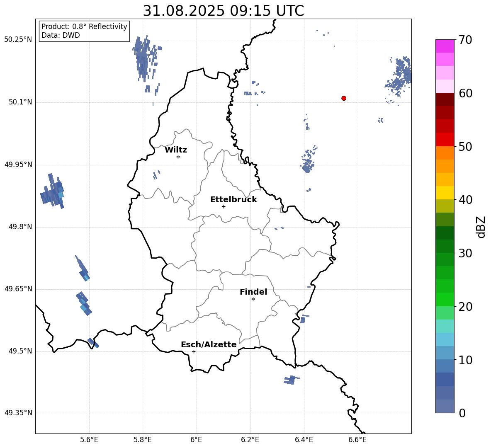Click the 5.6°E longitude label

click(89, 440)
